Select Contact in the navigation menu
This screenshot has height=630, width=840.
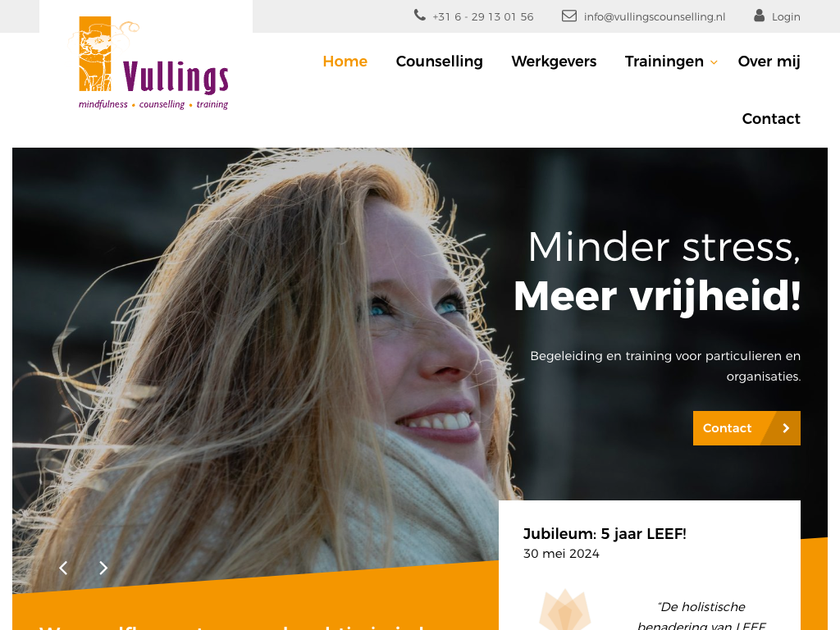click(771, 119)
